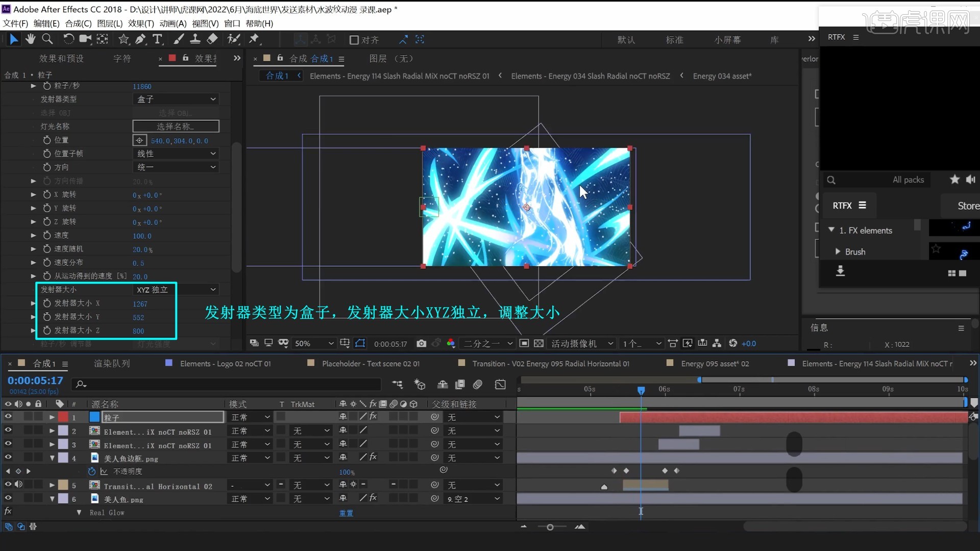Click the Store button in RTFX
Screen dimensions: 980x551
pyautogui.click(x=968, y=206)
